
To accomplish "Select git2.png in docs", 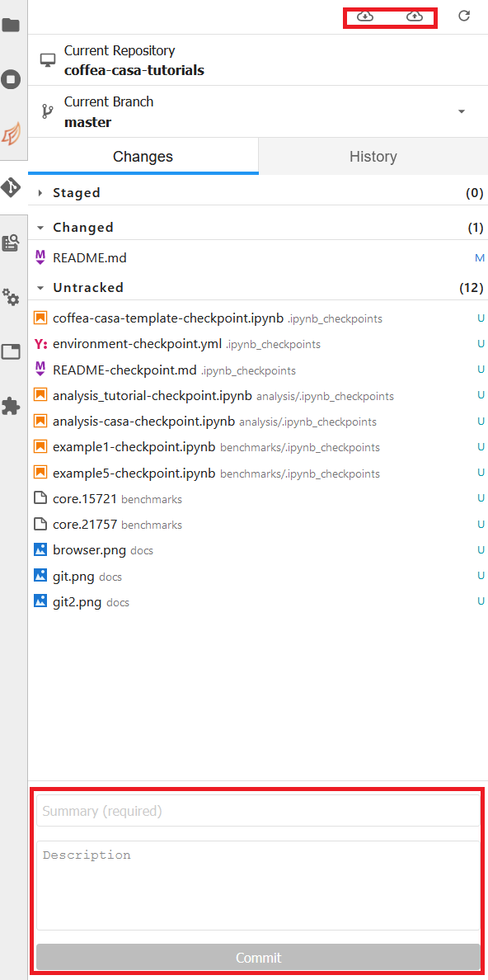I will click(257, 601).
